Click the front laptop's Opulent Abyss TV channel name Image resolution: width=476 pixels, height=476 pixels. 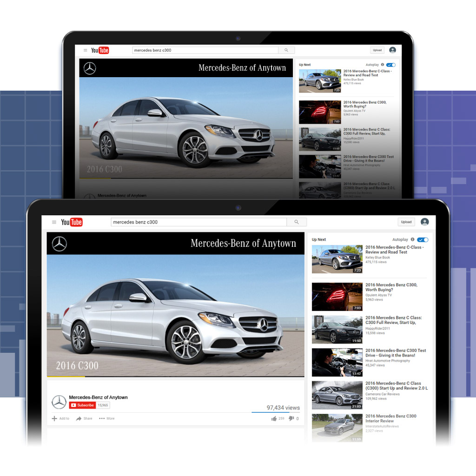click(378, 295)
